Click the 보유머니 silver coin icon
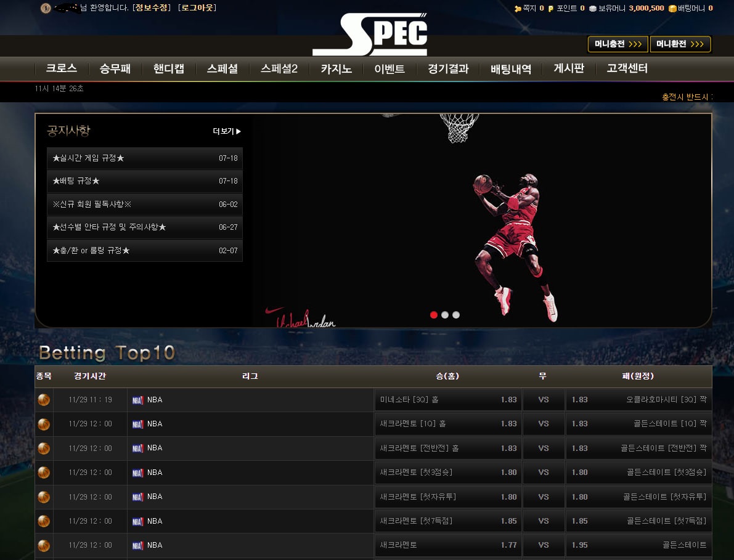 point(592,9)
